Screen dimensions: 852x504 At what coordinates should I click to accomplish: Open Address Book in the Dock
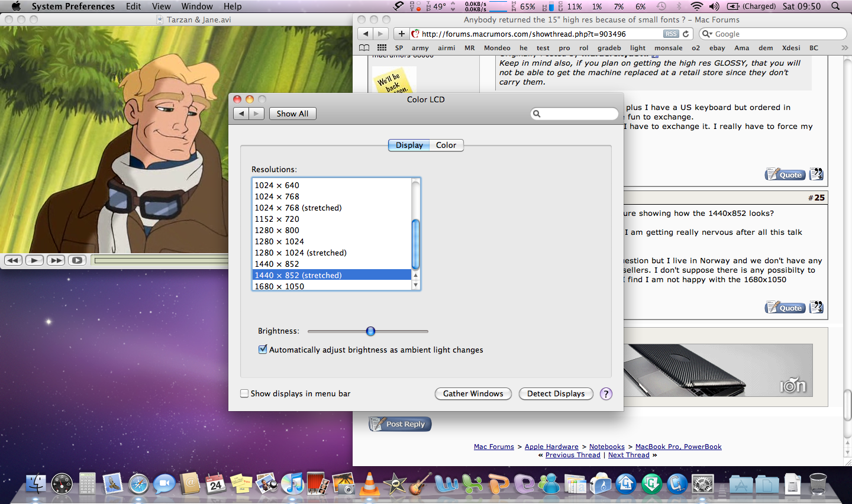(x=190, y=484)
